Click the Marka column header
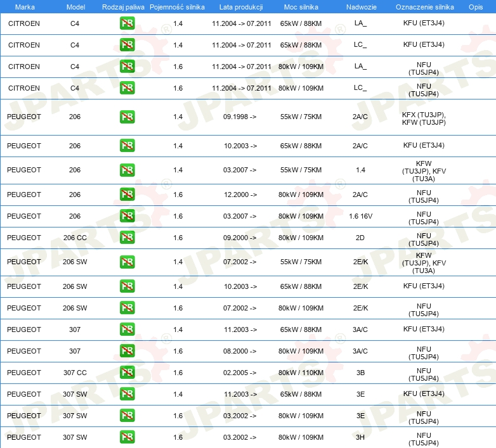The image size is (496, 448). [25, 7]
